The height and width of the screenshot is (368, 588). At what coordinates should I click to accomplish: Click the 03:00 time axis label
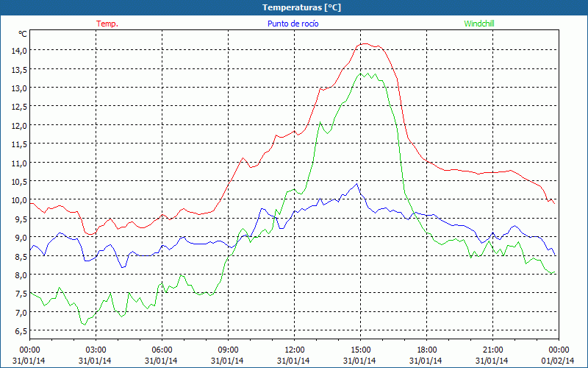pyautogui.click(x=96, y=350)
